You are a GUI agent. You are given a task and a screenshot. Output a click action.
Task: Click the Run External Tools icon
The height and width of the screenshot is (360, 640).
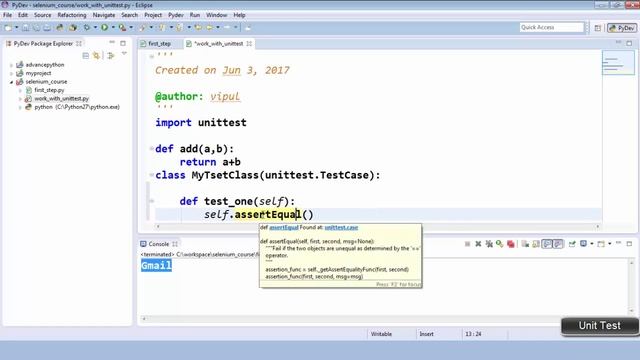(122, 28)
